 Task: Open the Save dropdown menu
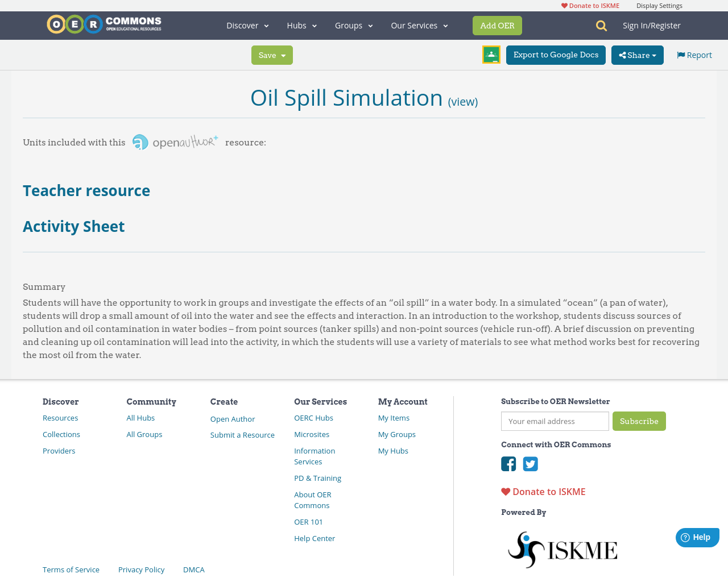pyautogui.click(x=272, y=55)
